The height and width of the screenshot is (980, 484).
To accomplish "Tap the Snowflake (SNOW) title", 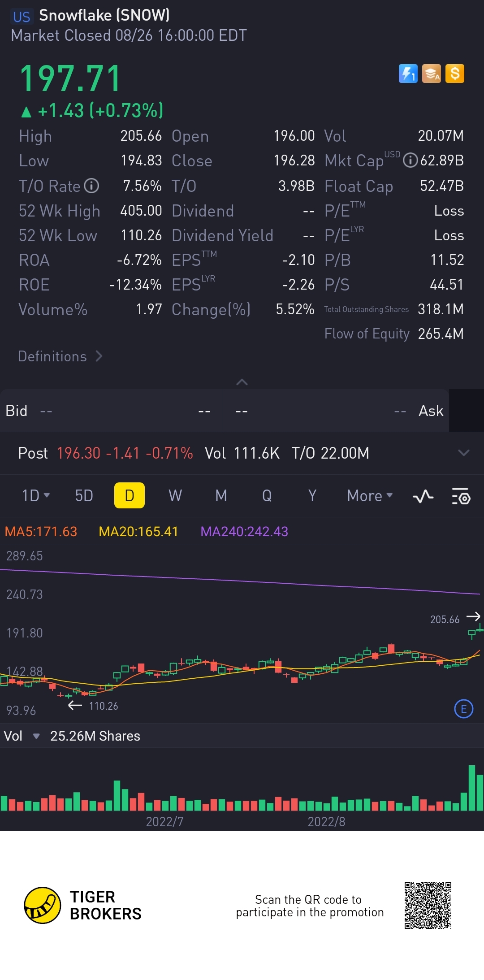I will (104, 16).
